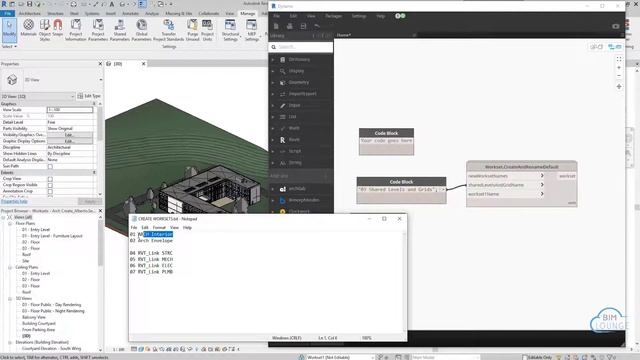Viewport: 640px width, 360px height.
Task: Open the 3D View type selector dropdown
Action: point(101,80)
